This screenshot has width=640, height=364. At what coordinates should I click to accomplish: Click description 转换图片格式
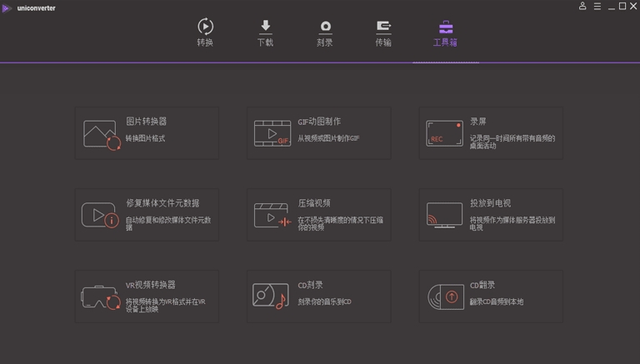point(145,138)
